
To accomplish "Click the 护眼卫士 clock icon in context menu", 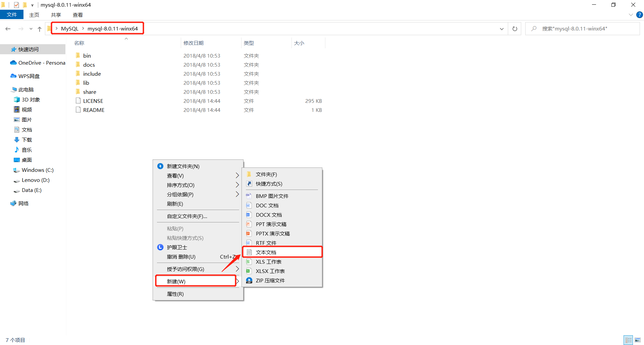I will tap(160, 247).
